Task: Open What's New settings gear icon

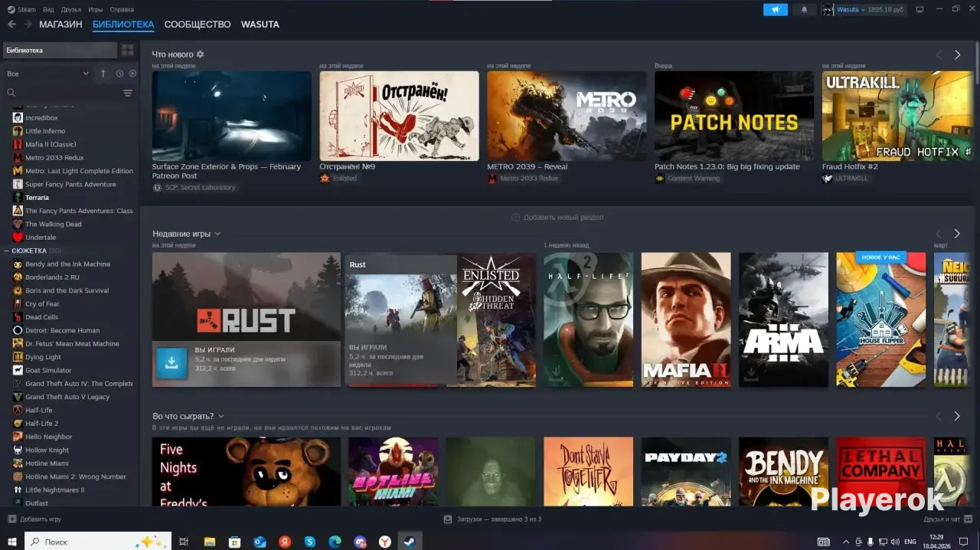Action: [x=201, y=54]
